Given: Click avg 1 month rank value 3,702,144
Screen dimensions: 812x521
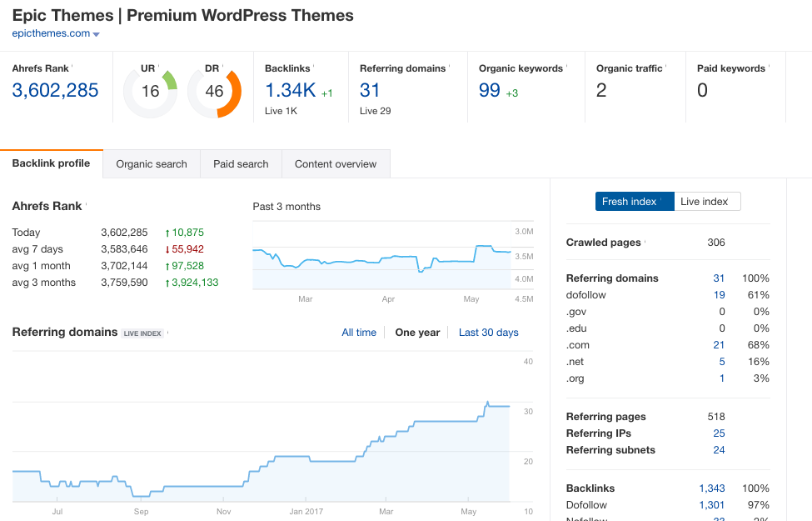Looking at the screenshot, I should point(124,265).
